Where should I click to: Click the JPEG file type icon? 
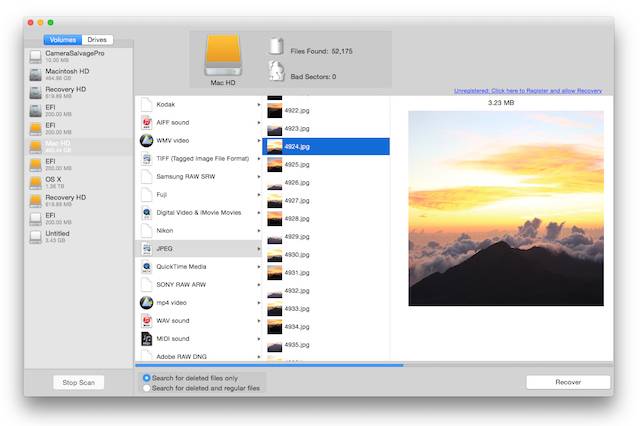pos(146,249)
